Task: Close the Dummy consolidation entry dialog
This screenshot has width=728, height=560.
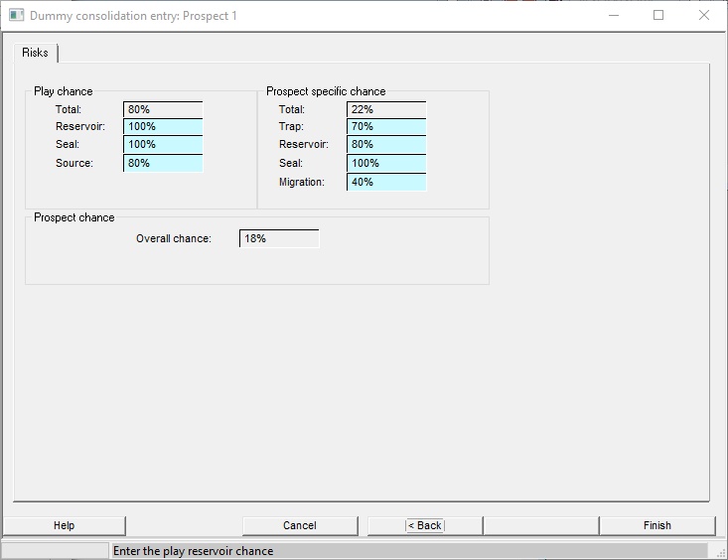Action: pyautogui.click(x=704, y=16)
